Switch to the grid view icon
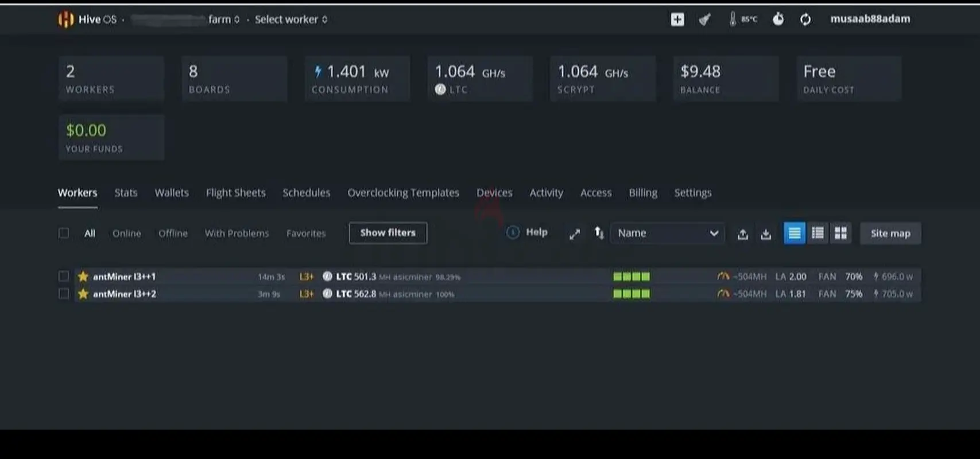The height and width of the screenshot is (459, 980). click(x=840, y=233)
